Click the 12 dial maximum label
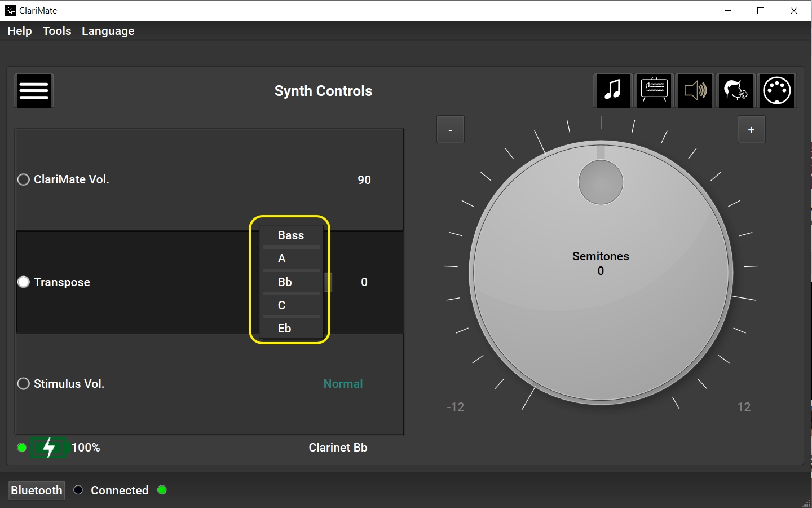Viewport: 812px width, 508px height. [x=744, y=407]
